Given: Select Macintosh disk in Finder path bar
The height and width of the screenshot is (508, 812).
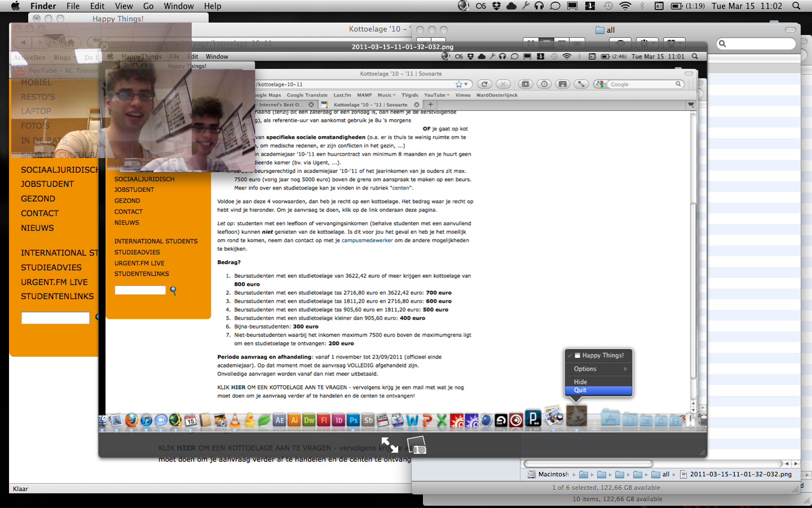Looking at the screenshot, I should (548, 474).
